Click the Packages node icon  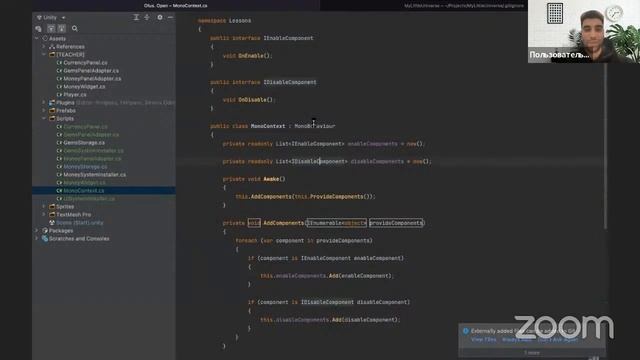45,231
